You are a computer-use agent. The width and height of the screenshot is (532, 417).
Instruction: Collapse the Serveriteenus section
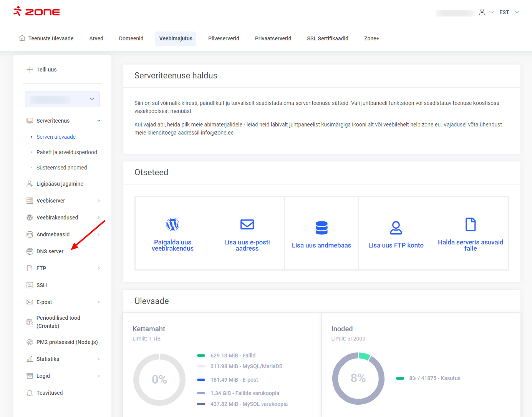99,121
